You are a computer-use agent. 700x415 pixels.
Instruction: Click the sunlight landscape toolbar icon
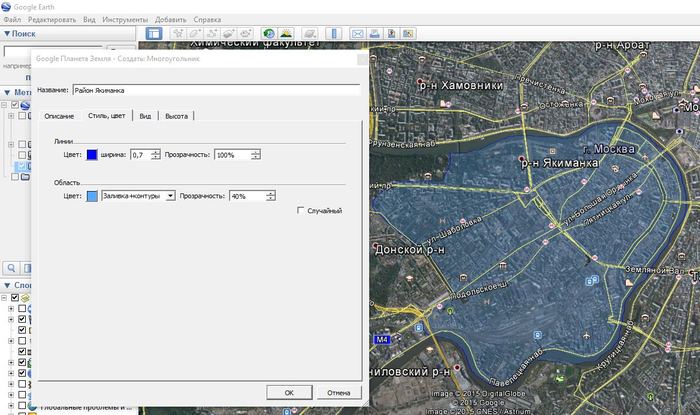pyautogui.click(x=287, y=33)
